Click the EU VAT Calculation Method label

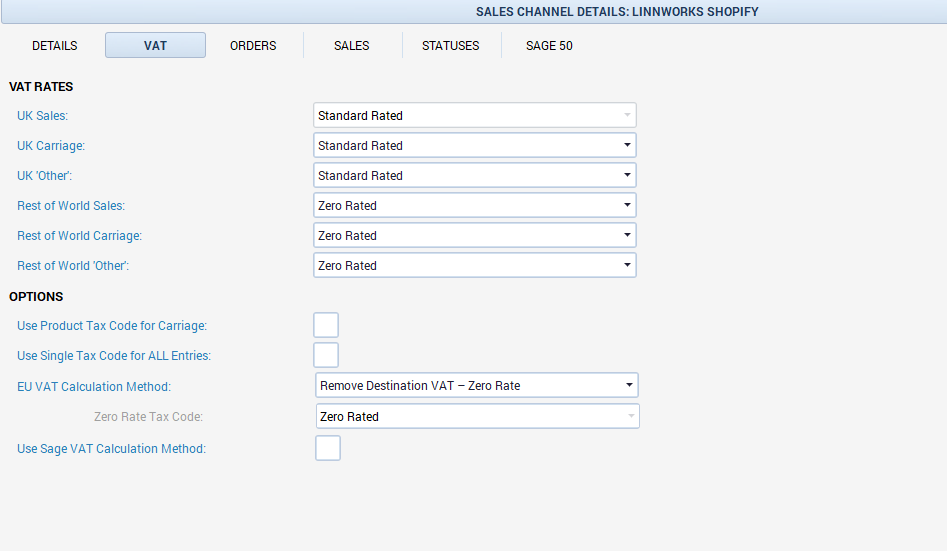coord(94,386)
